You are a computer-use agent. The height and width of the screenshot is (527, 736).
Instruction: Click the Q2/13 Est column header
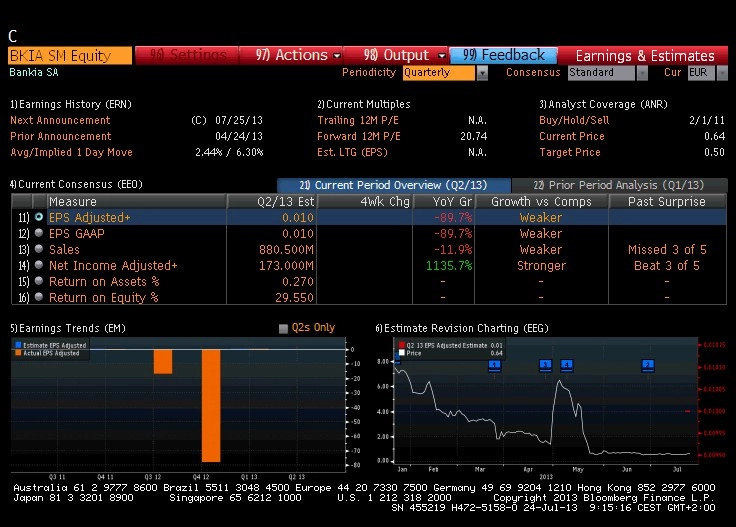pos(272,201)
